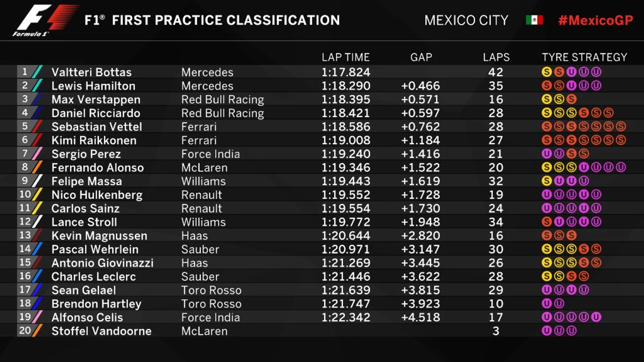This screenshot has width=644, height=362.
Task: Select the TYRE STRATEGY column header
Action: (584, 57)
